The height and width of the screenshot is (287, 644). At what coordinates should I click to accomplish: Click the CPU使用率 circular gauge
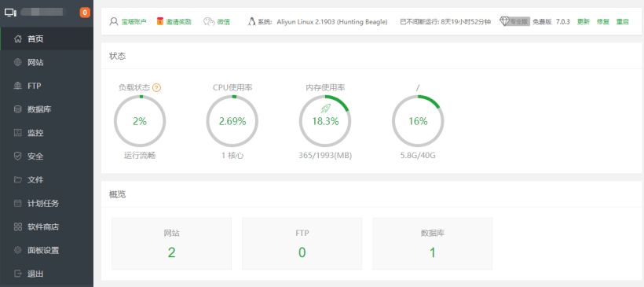pyautogui.click(x=232, y=121)
